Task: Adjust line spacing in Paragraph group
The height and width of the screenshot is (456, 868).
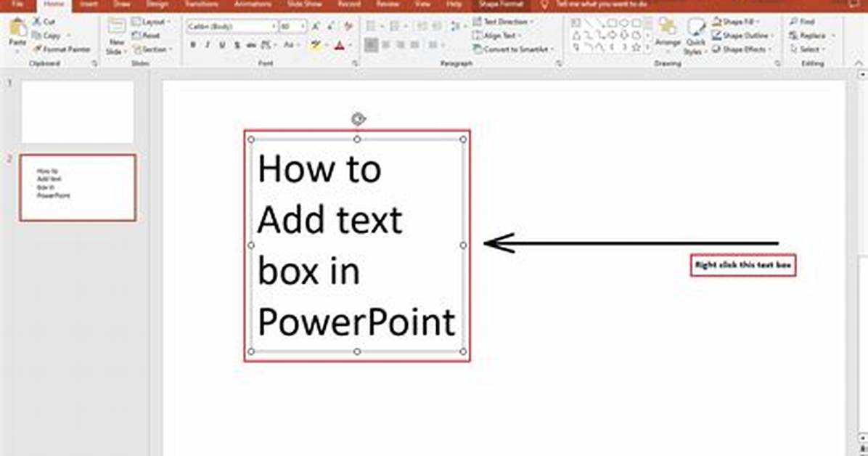Action: 456,26
